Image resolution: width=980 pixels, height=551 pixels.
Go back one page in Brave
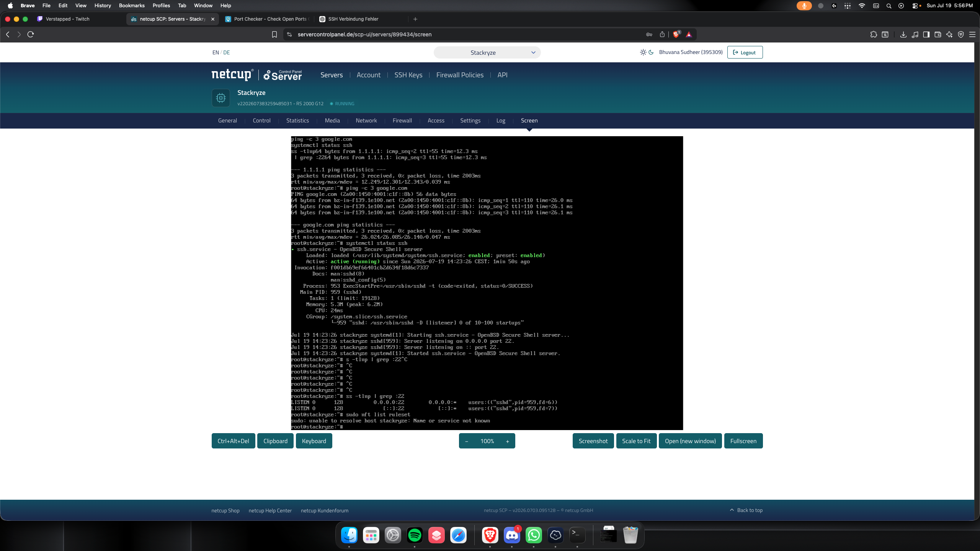click(8, 34)
